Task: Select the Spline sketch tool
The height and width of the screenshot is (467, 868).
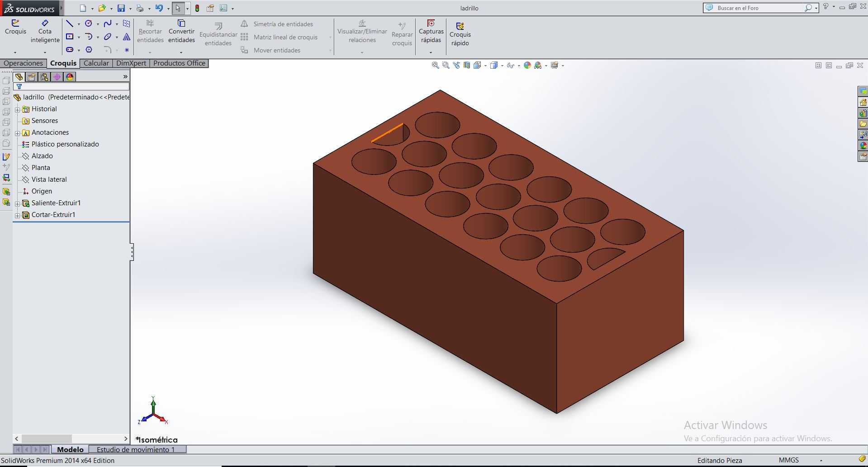Action: [x=108, y=24]
